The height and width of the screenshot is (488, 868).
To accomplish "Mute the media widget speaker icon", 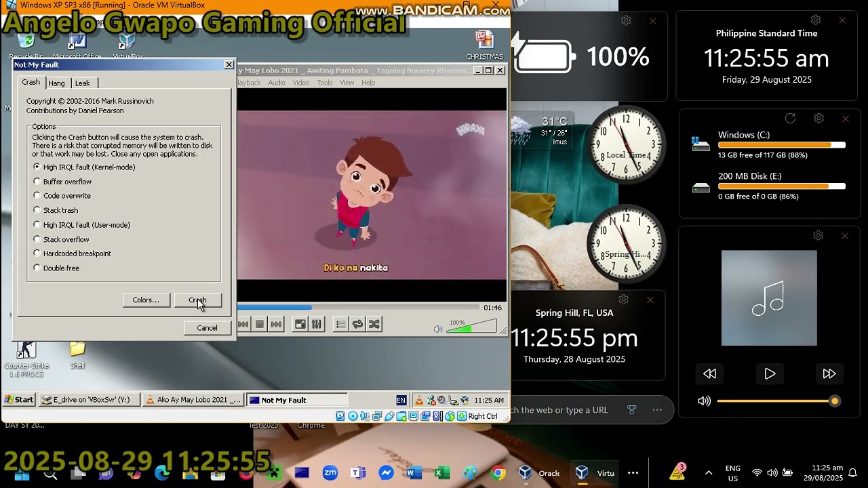I will coord(704,401).
